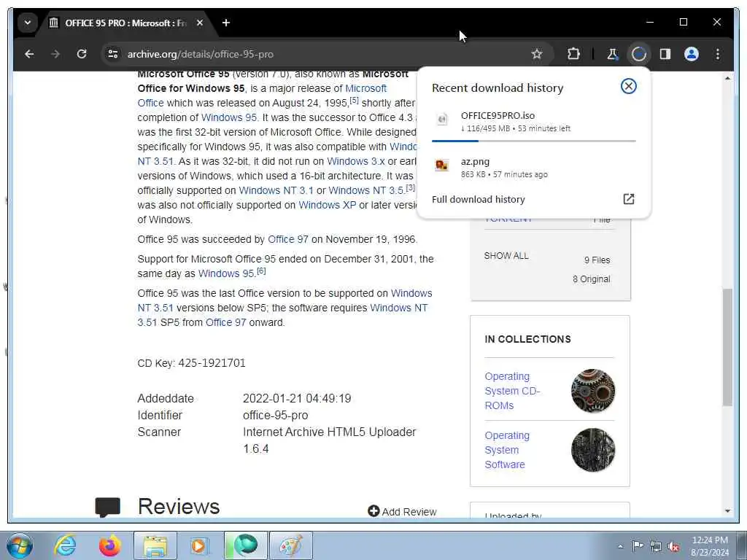
Task: Click the scrollbar down arrow
Action: (727, 511)
